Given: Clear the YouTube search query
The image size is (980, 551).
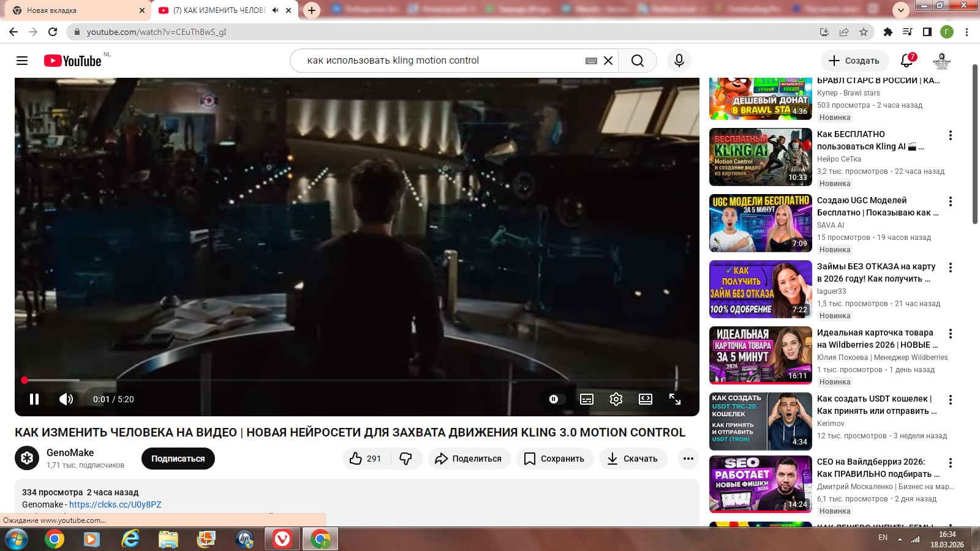Looking at the screenshot, I should click(x=608, y=61).
